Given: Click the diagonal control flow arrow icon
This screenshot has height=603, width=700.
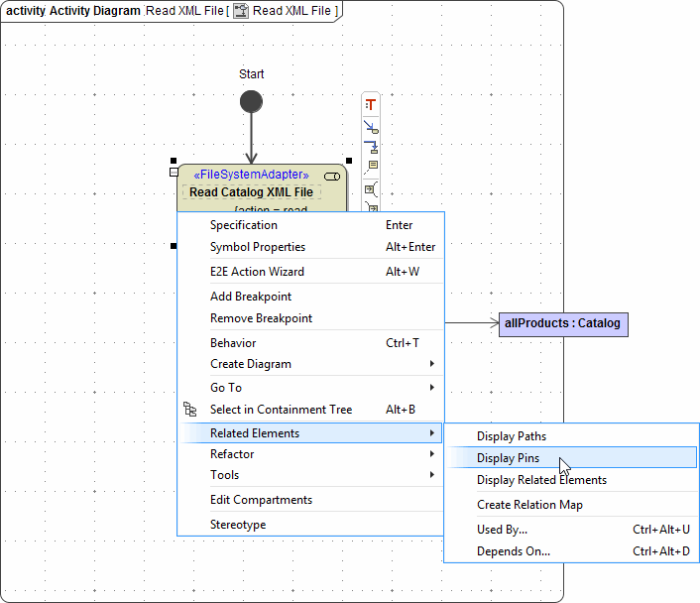Looking at the screenshot, I should click(x=371, y=127).
